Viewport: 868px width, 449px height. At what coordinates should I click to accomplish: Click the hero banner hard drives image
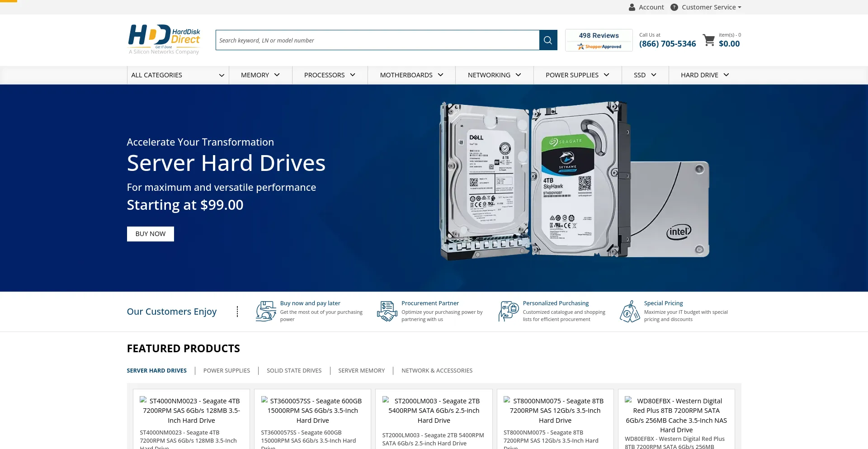coord(574,181)
